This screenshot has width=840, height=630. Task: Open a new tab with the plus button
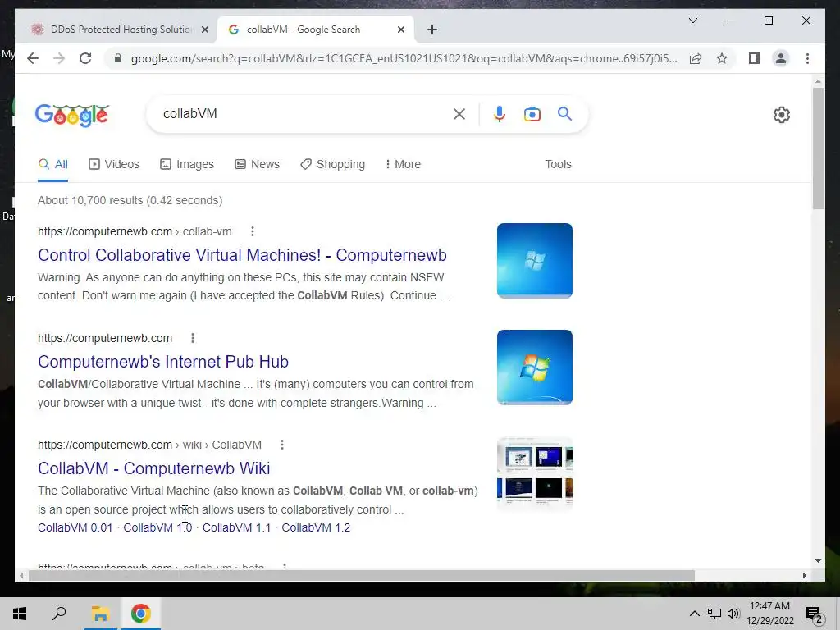click(432, 30)
